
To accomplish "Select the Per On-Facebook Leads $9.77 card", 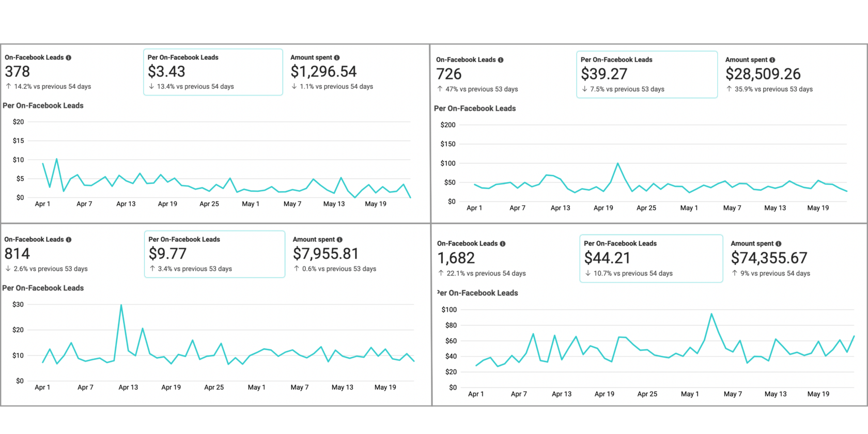I will [x=214, y=254].
